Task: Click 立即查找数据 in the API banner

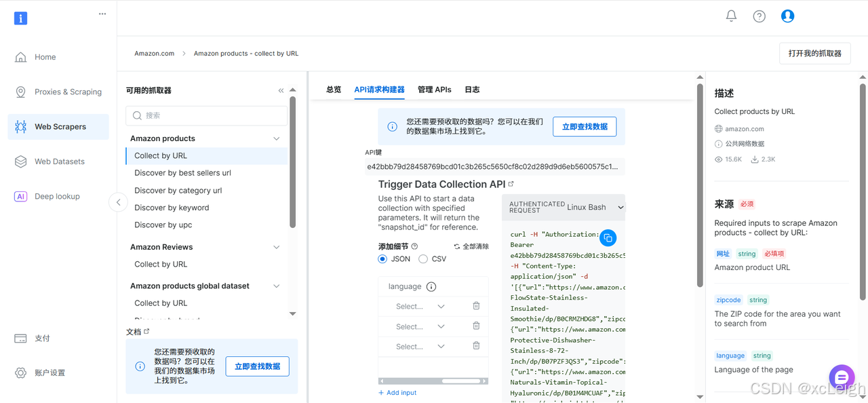Action: (x=585, y=127)
